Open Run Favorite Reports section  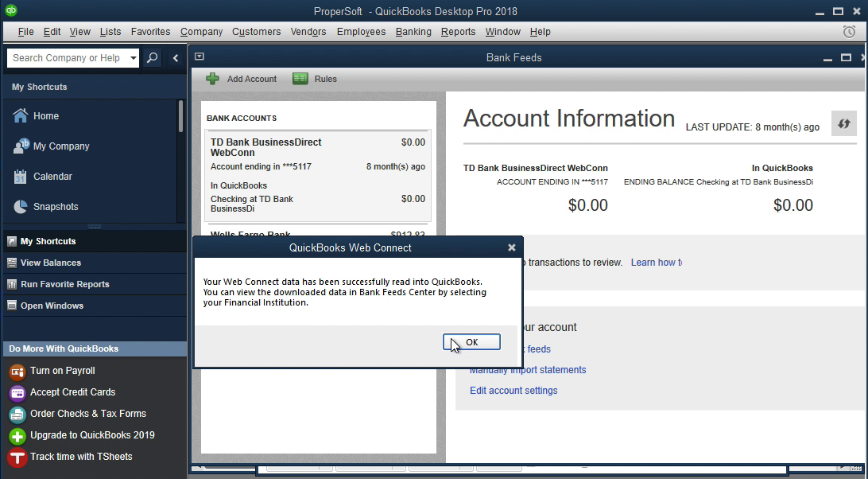click(x=95, y=284)
